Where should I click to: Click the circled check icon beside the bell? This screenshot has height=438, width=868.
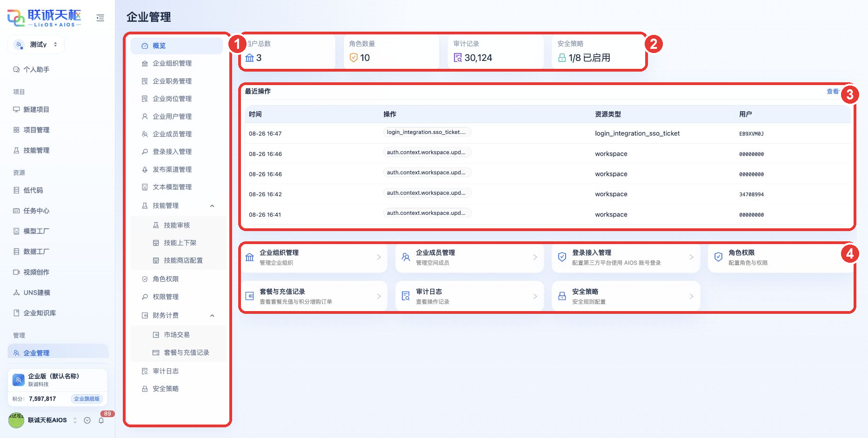(x=87, y=420)
